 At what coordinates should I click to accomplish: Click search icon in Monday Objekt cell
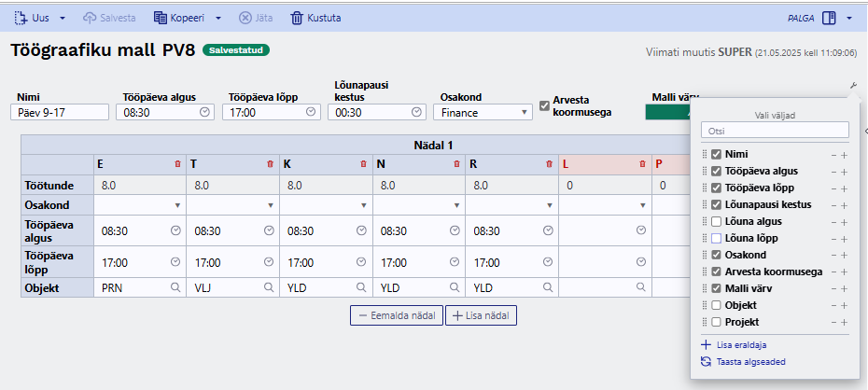pyautogui.click(x=175, y=287)
